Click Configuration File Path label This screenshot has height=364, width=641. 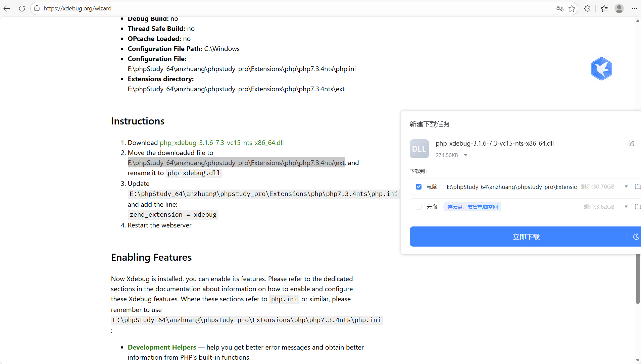pos(165,49)
